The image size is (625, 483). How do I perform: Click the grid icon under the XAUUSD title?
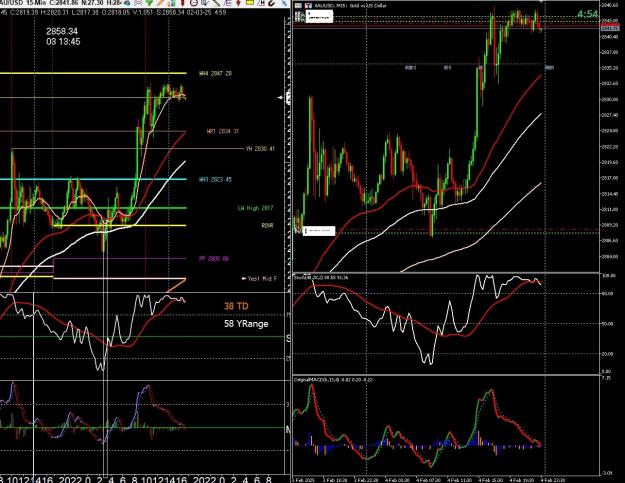coord(299,16)
